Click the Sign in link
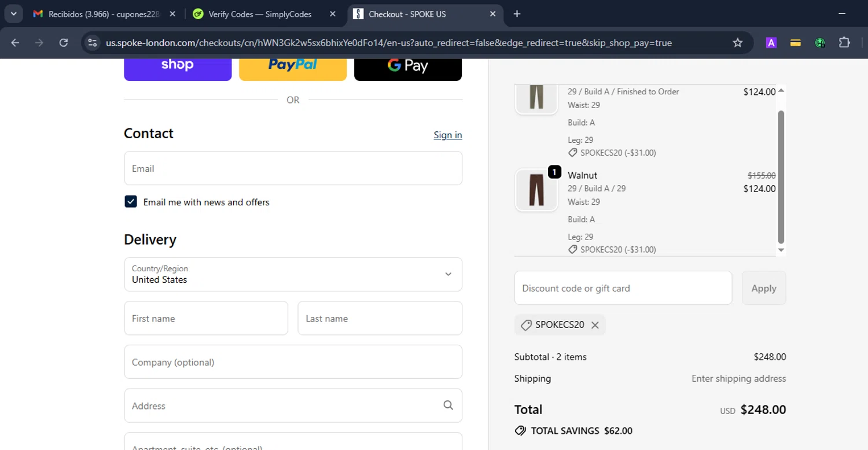868x450 pixels. (448, 135)
